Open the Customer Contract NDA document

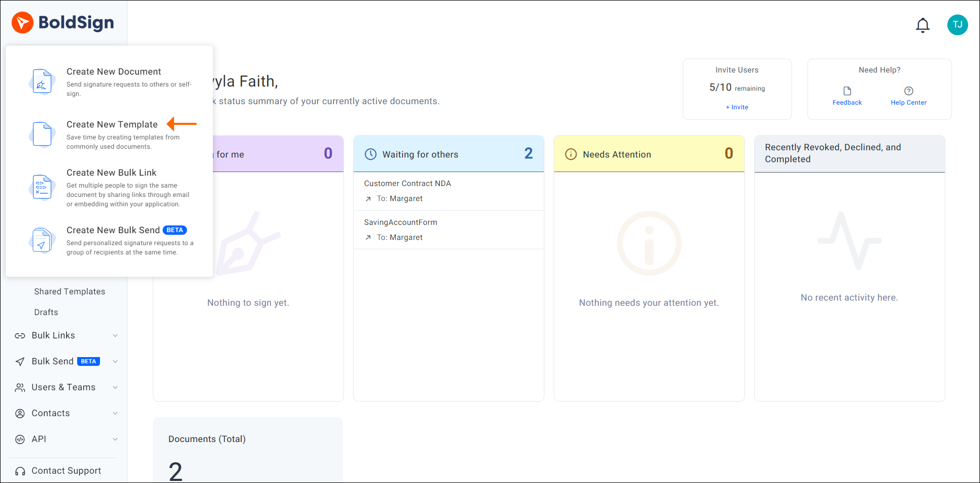(x=408, y=183)
